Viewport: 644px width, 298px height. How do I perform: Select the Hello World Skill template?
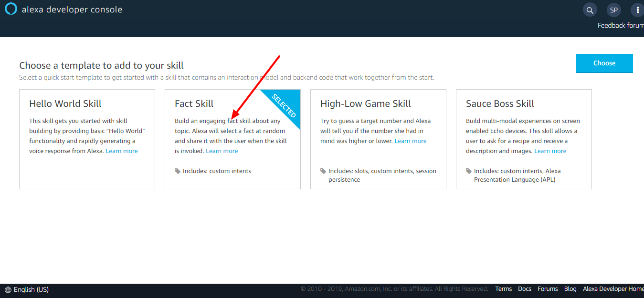pos(87,139)
